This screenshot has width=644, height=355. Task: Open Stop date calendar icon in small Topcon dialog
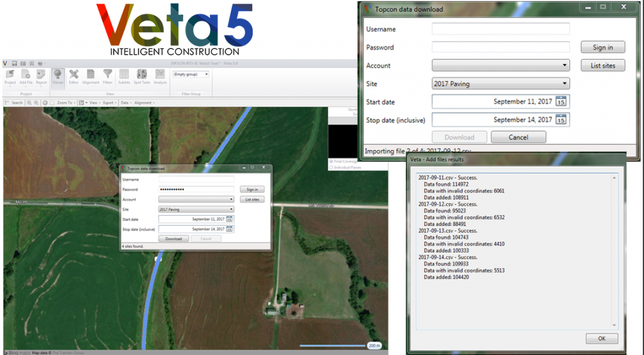pos(229,229)
